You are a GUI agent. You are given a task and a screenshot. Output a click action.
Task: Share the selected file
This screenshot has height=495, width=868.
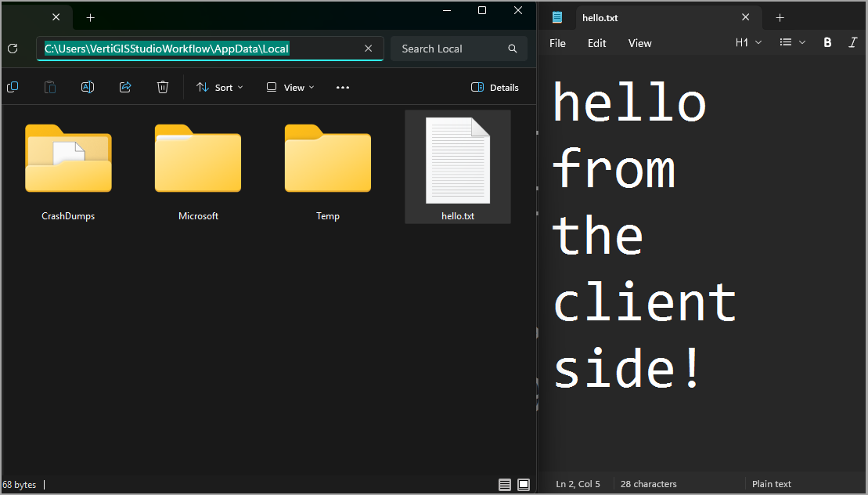point(125,87)
